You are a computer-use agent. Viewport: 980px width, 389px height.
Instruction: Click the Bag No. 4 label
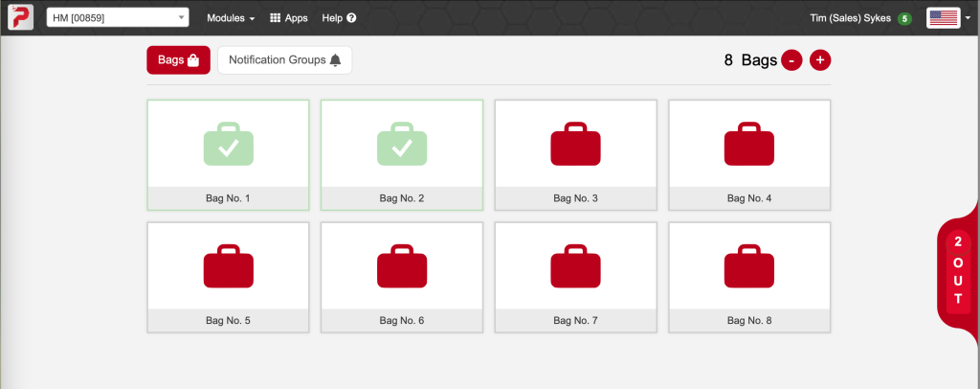pos(749,198)
